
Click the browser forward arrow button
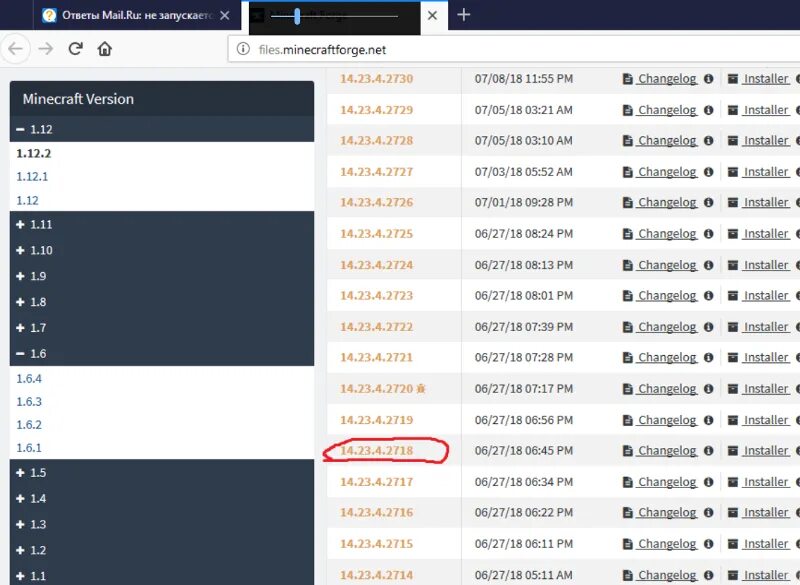[46, 49]
